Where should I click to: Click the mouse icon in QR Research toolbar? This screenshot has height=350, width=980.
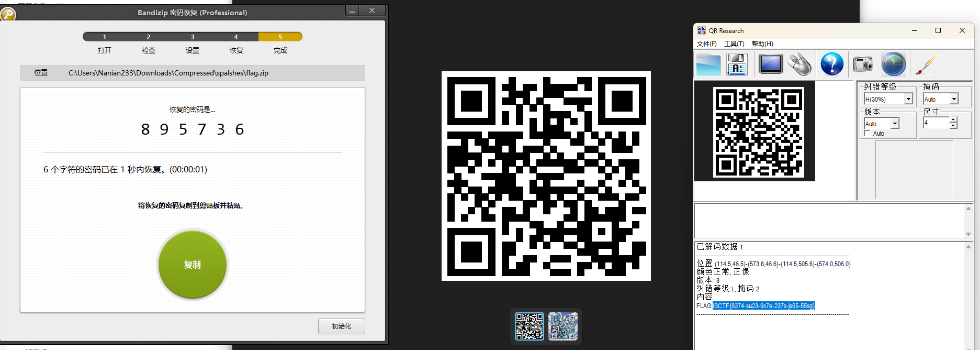coord(800,64)
